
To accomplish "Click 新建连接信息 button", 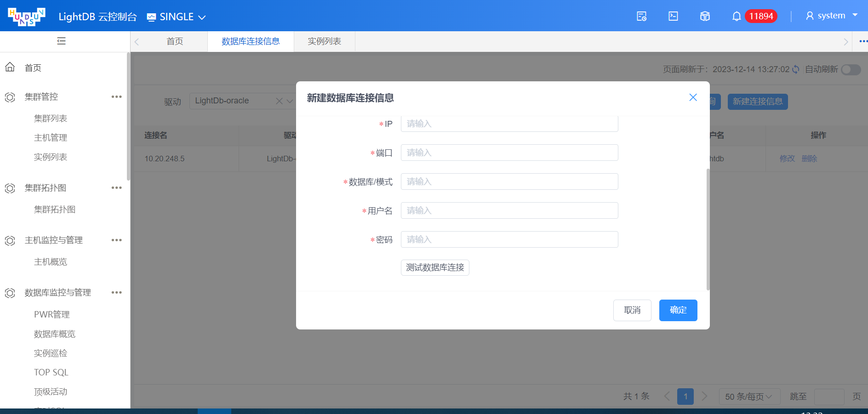I will tap(758, 102).
